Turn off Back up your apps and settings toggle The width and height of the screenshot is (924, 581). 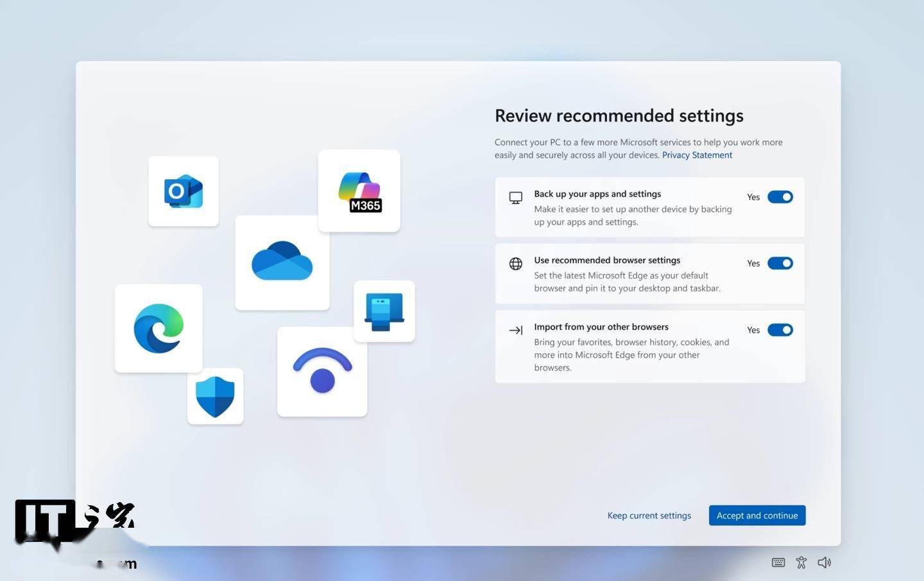point(780,197)
